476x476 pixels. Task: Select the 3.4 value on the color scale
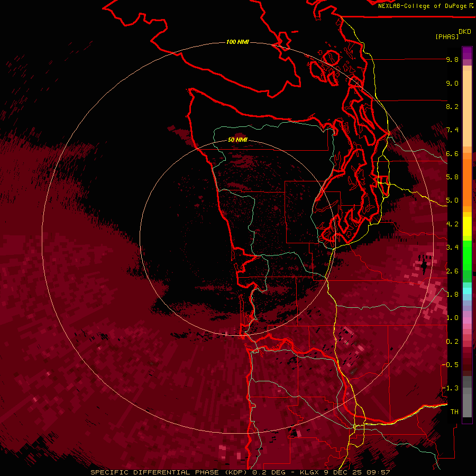click(452, 248)
